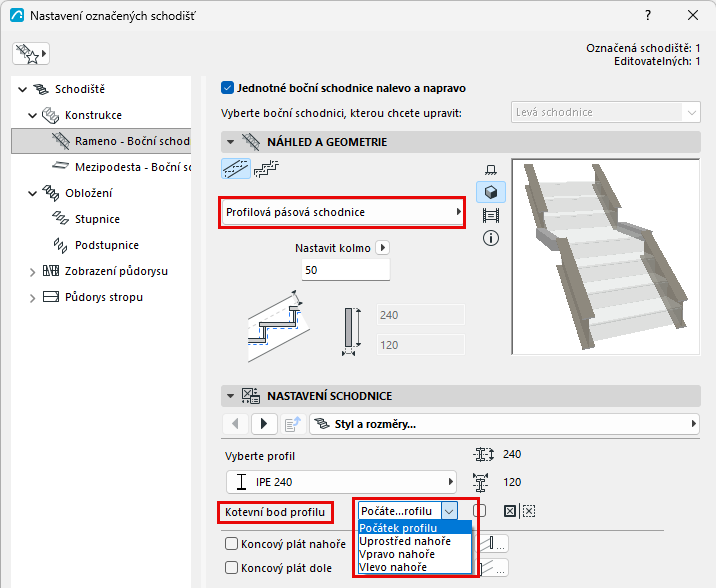
Task: Switch preview to 2D plan view icon
Action: tap(491, 170)
